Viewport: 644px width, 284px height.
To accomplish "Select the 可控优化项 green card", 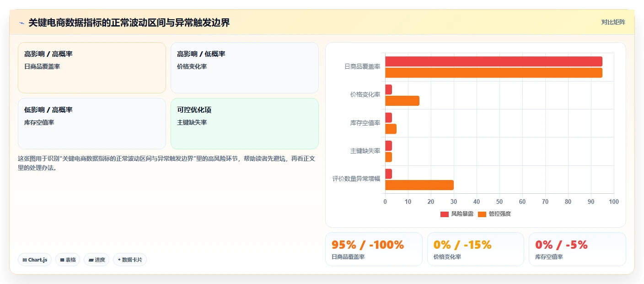I will [x=245, y=124].
